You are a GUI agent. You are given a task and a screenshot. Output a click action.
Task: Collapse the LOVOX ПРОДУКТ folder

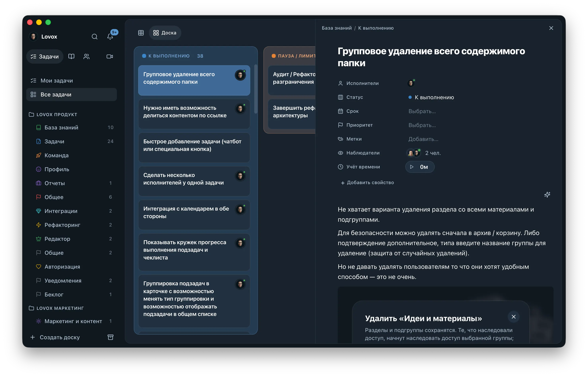tap(53, 114)
